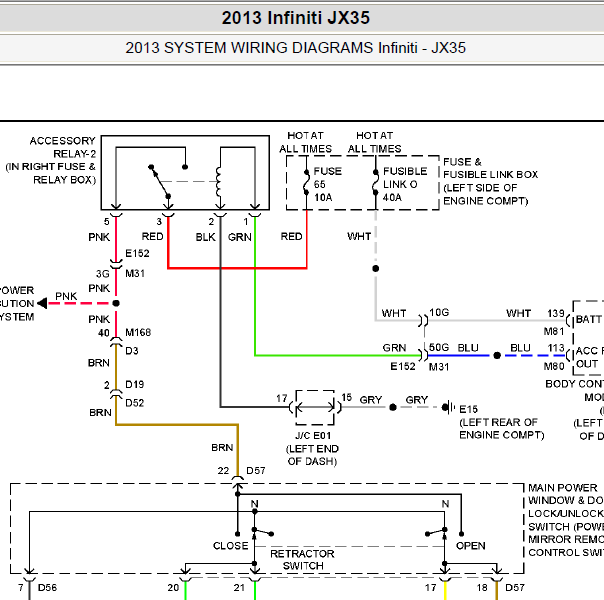Click the '2013 Infiniti JX35' title
Screen dimensions: 604x600
coord(295,18)
